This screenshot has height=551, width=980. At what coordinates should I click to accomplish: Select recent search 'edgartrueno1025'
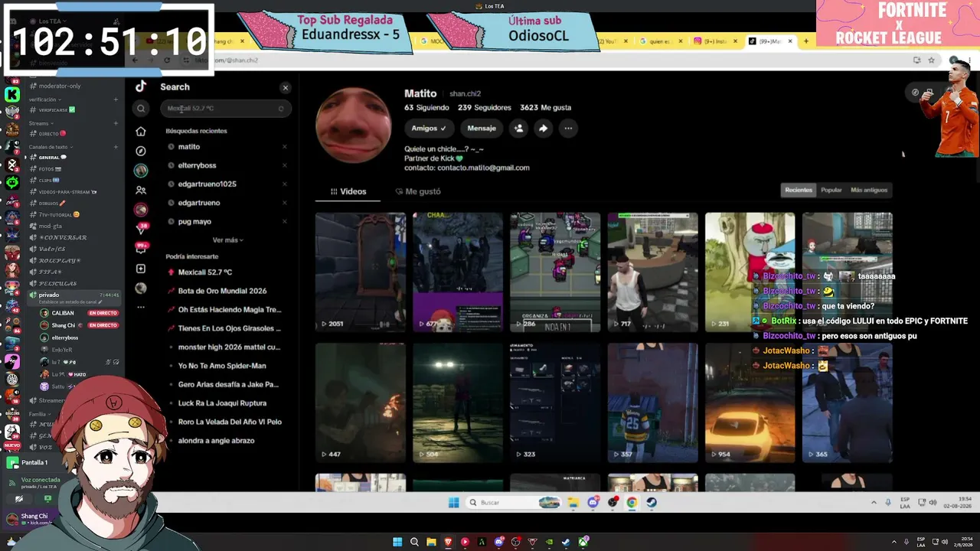pos(207,184)
